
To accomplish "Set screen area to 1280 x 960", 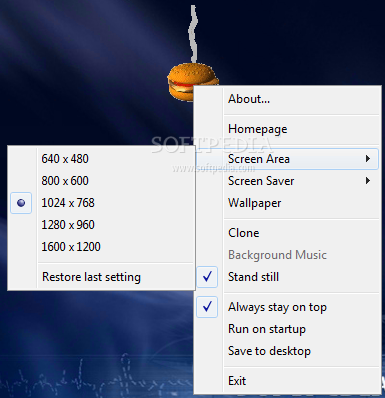I will 101,225.
